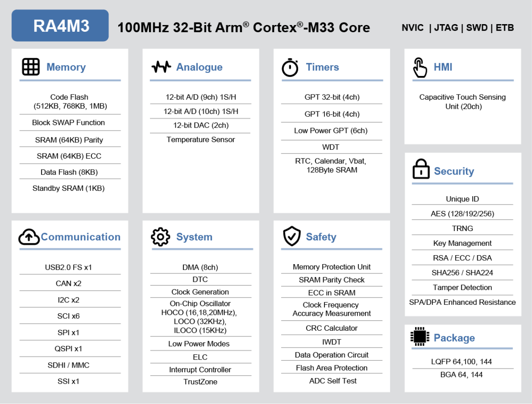Viewport: 532px width, 404px height.
Task: Click the HMI touch-pointer icon
Action: 420,67
